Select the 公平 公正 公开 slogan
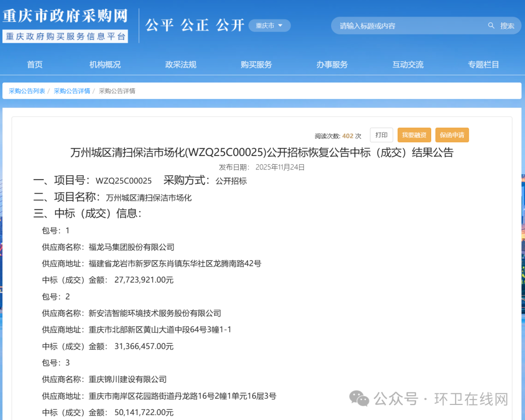This screenshot has width=525, height=420. tap(194, 25)
